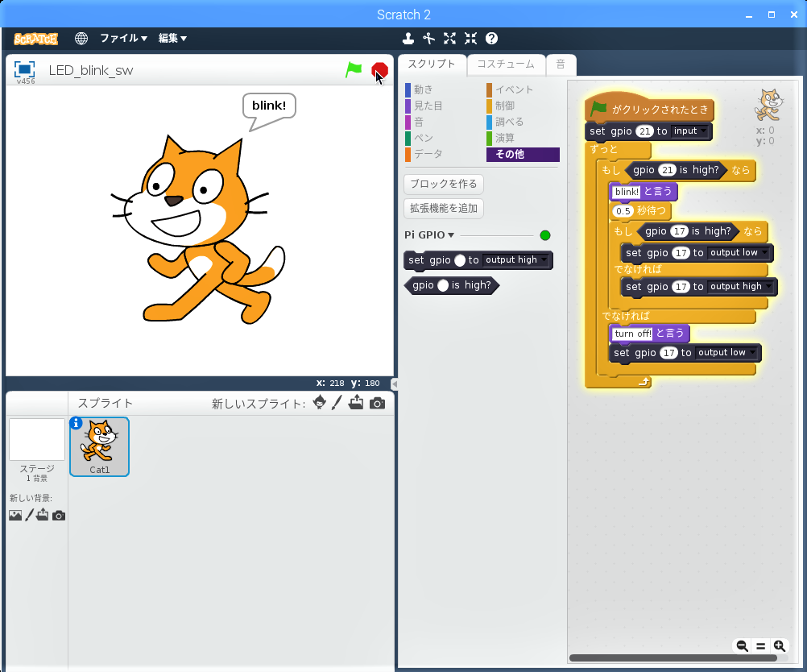
Task: Select the Grow sprite tool
Action: pyautogui.click(x=450, y=38)
